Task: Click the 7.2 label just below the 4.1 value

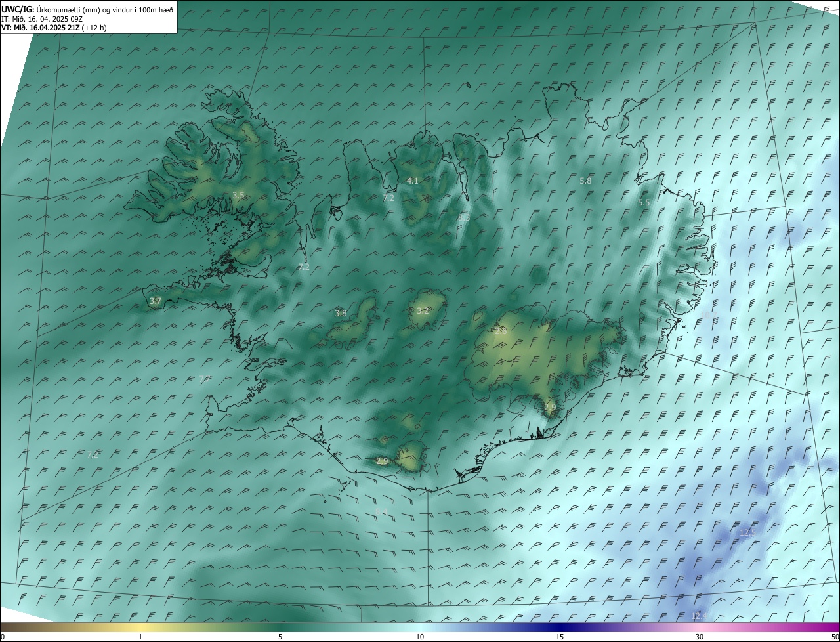Action: pyautogui.click(x=388, y=198)
